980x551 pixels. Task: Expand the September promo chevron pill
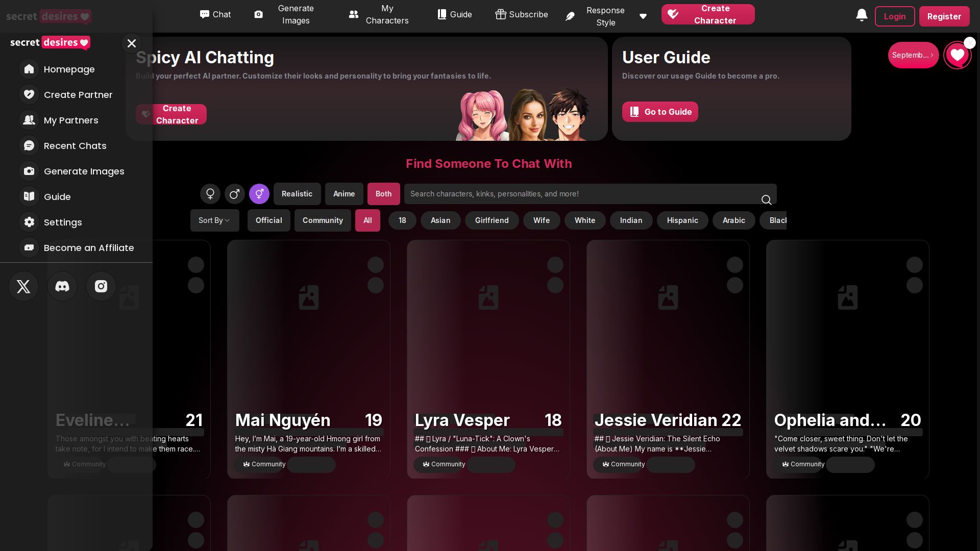click(x=913, y=55)
